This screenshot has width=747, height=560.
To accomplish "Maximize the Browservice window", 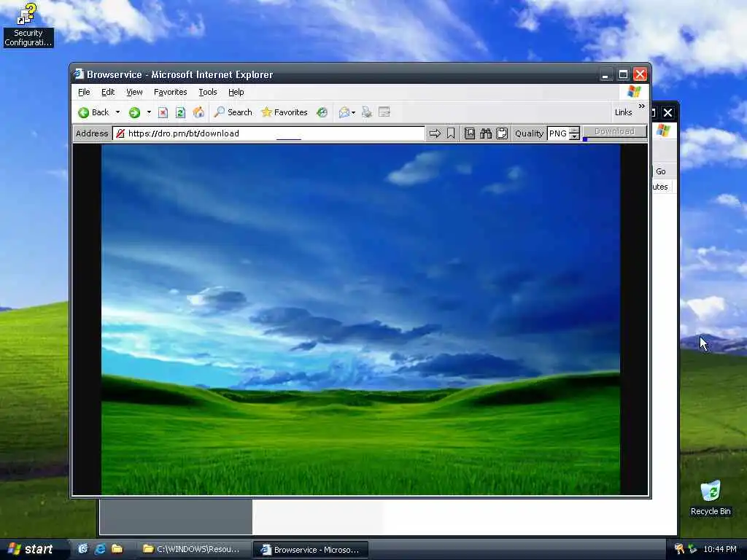I will pos(623,75).
